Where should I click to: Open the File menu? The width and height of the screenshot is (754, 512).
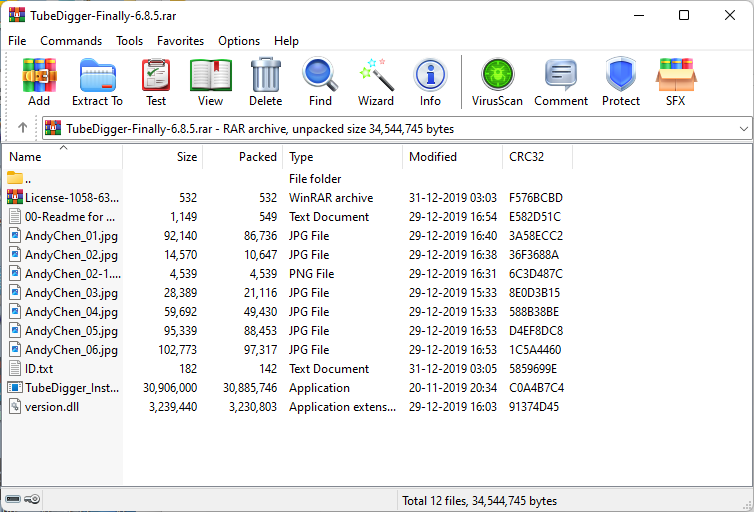tap(17, 41)
